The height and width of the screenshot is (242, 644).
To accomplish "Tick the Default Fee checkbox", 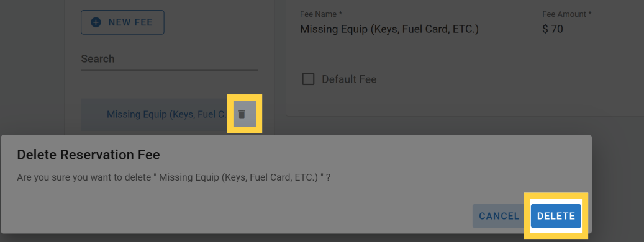I will [308, 79].
